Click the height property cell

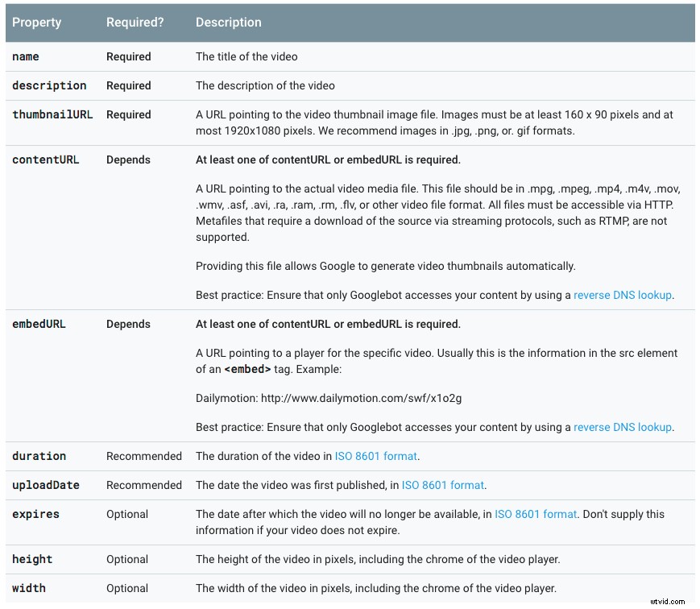coord(31,559)
